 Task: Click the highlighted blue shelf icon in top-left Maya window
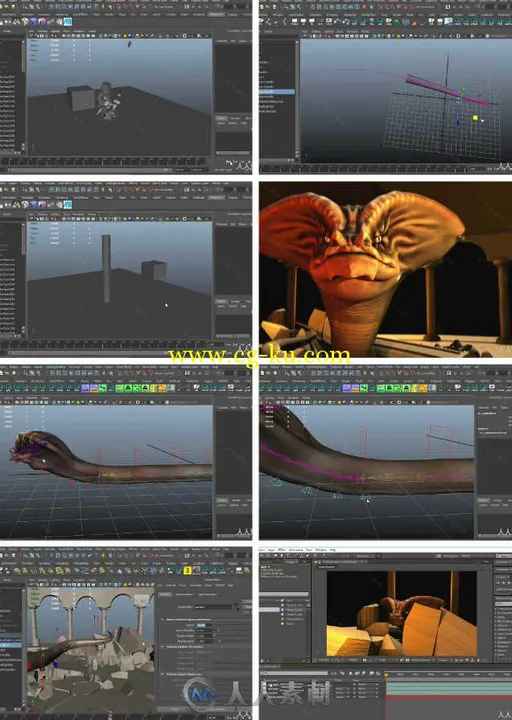point(68,22)
